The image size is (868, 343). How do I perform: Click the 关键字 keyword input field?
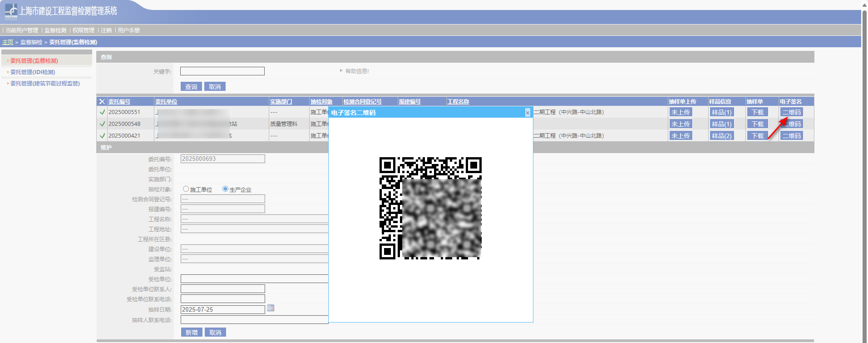click(222, 71)
